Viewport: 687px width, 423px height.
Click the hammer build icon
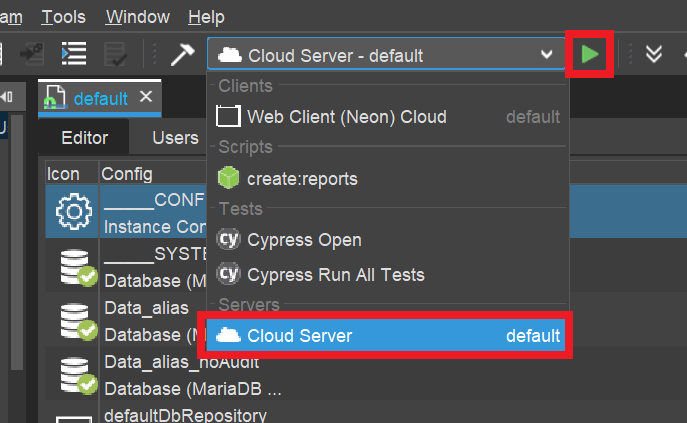(181, 54)
